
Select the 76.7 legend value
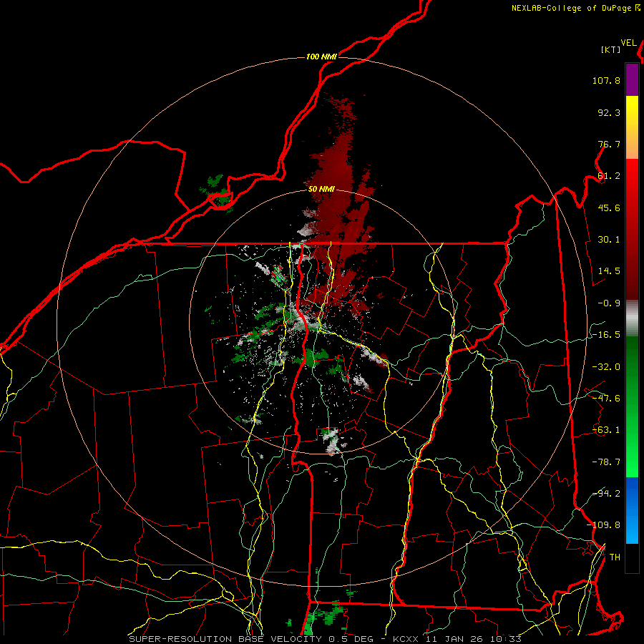[609, 144]
